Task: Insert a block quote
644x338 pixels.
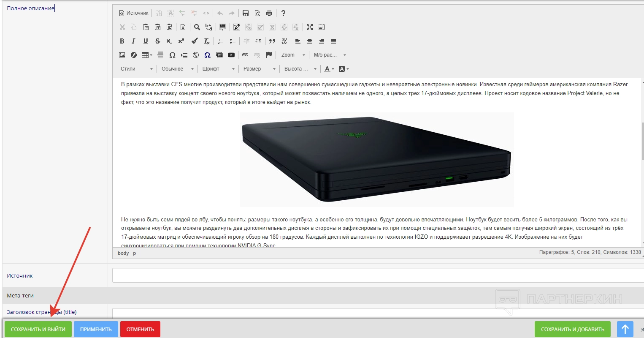Action: [272, 41]
